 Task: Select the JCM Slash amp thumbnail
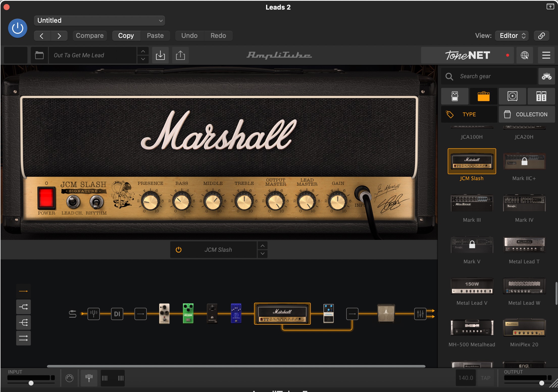pyautogui.click(x=472, y=161)
